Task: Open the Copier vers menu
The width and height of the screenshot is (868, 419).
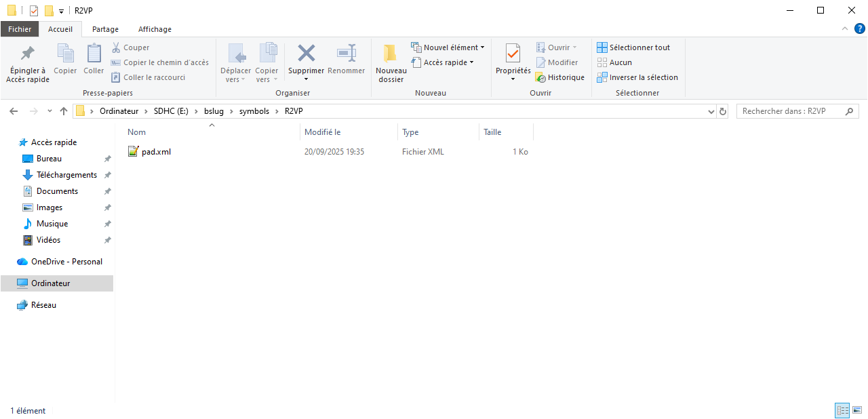Action: 267,64
